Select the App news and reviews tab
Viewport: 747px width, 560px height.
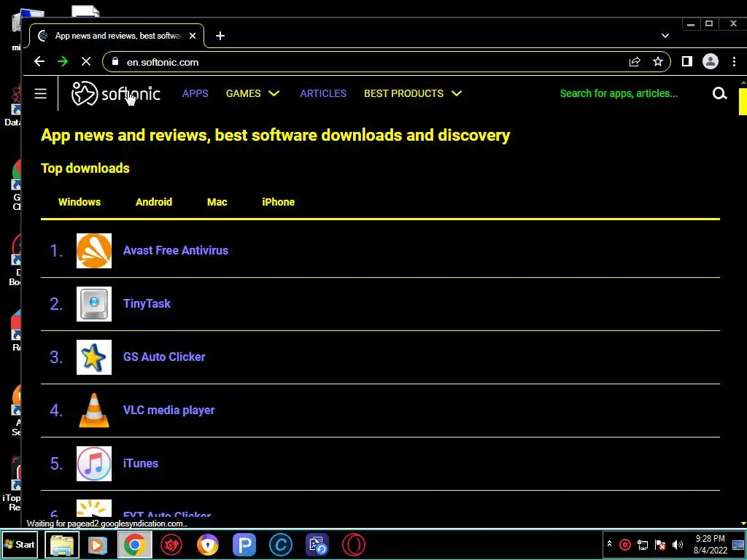(x=117, y=36)
